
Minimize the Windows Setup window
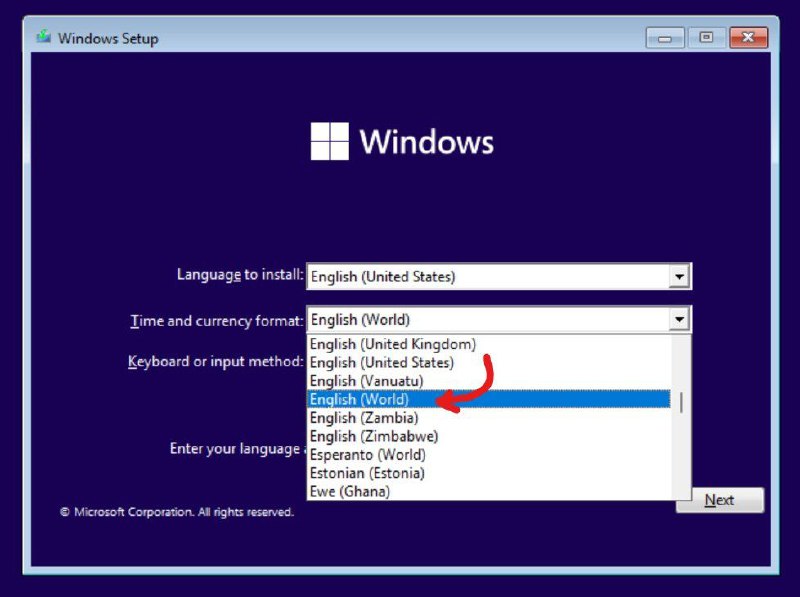coord(665,38)
